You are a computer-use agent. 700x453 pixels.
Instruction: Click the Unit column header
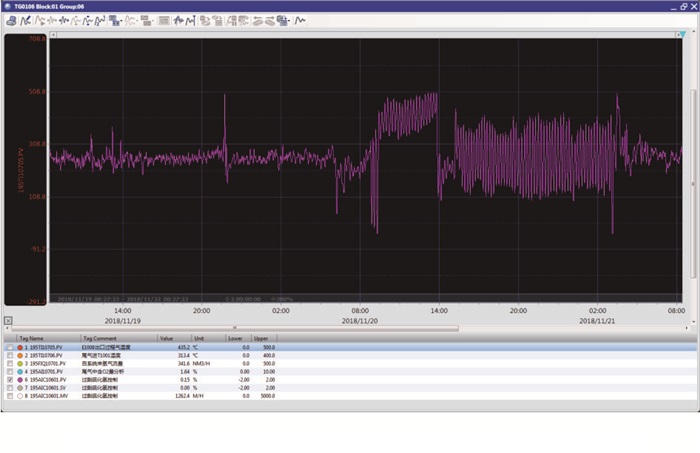[x=208, y=338]
